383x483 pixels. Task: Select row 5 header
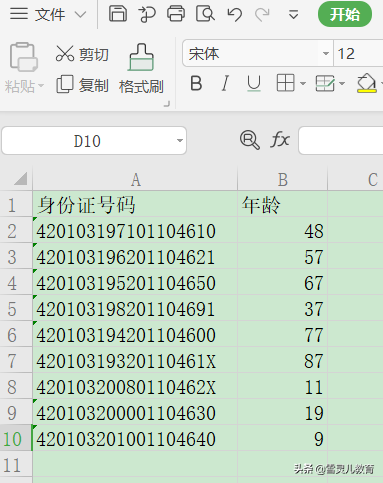tap(16, 308)
